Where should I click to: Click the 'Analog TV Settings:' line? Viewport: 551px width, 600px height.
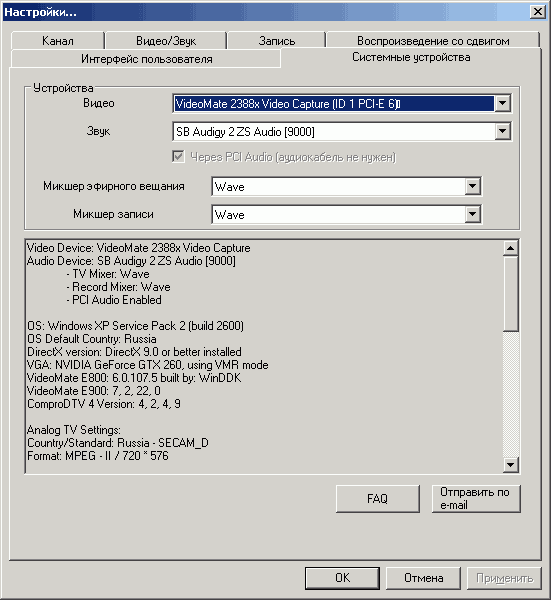(x=74, y=430)
